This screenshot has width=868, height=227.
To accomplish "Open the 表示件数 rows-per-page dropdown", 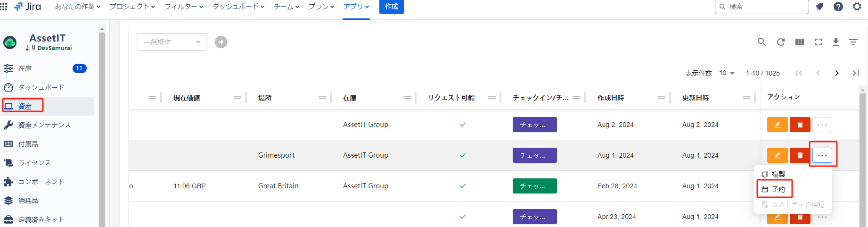I will [x=727, y=73].
